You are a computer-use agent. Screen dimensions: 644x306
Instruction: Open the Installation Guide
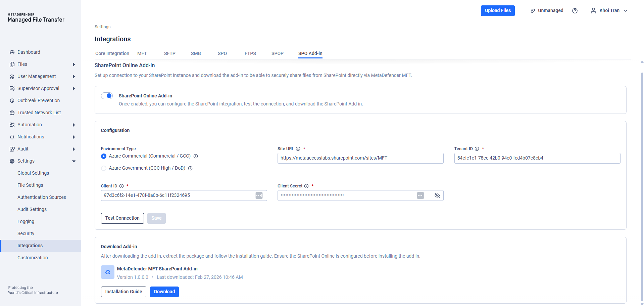[123, 292]
